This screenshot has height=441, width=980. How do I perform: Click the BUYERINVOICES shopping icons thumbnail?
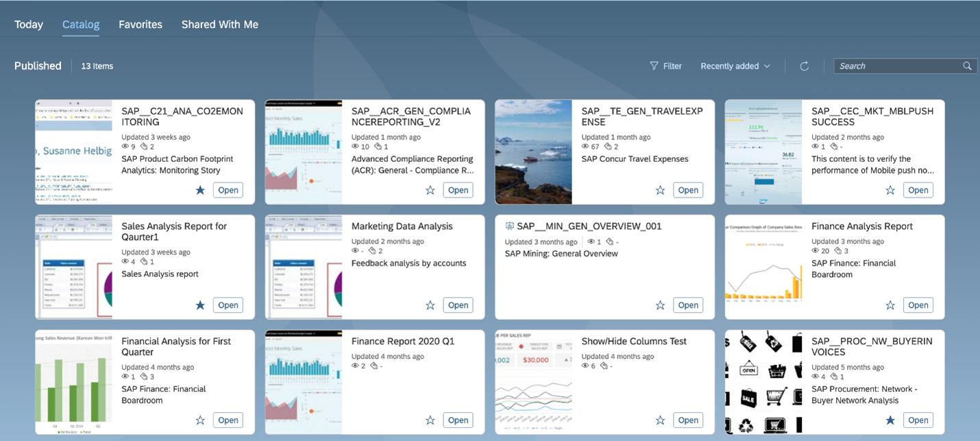coord(763,382)
